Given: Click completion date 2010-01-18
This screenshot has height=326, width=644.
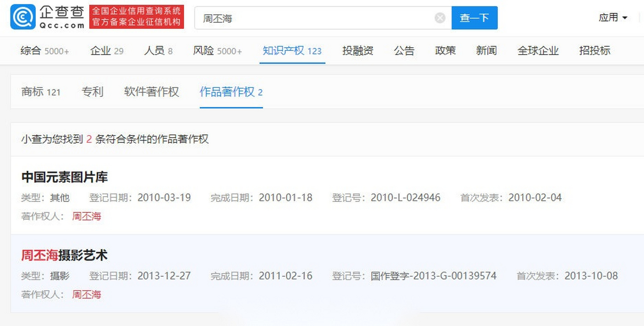Looking at the screenshot, I should coord(286,198).
